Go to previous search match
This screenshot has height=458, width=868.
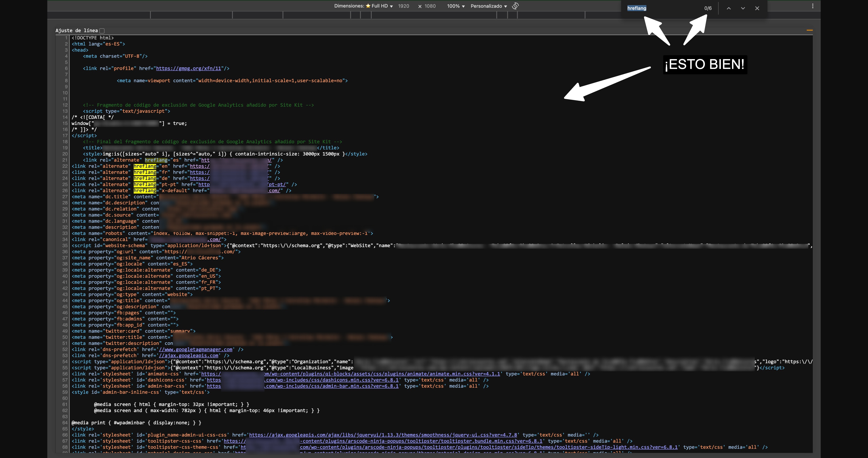728,8
